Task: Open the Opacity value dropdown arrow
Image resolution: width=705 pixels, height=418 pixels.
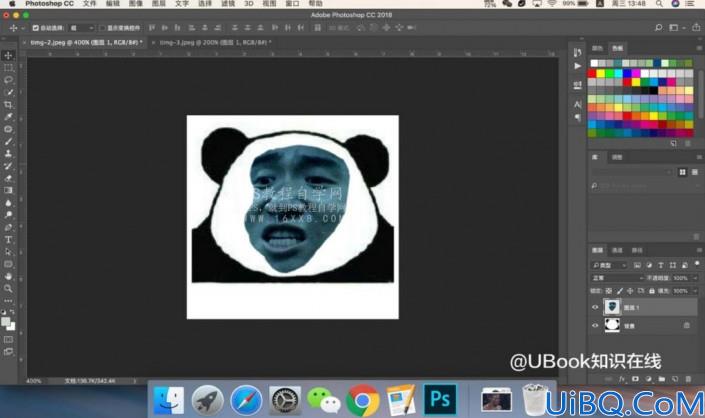Action: point(695,278)
